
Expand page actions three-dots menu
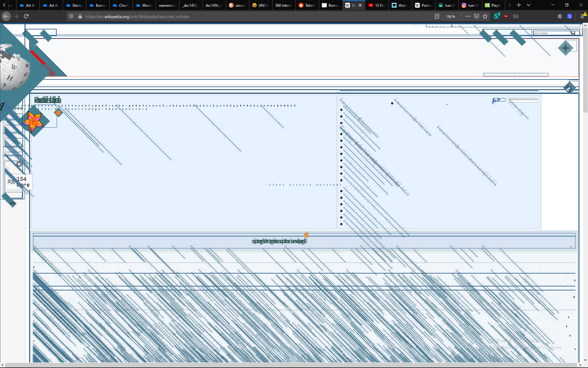pyautogui.click(x=468, y=16)
